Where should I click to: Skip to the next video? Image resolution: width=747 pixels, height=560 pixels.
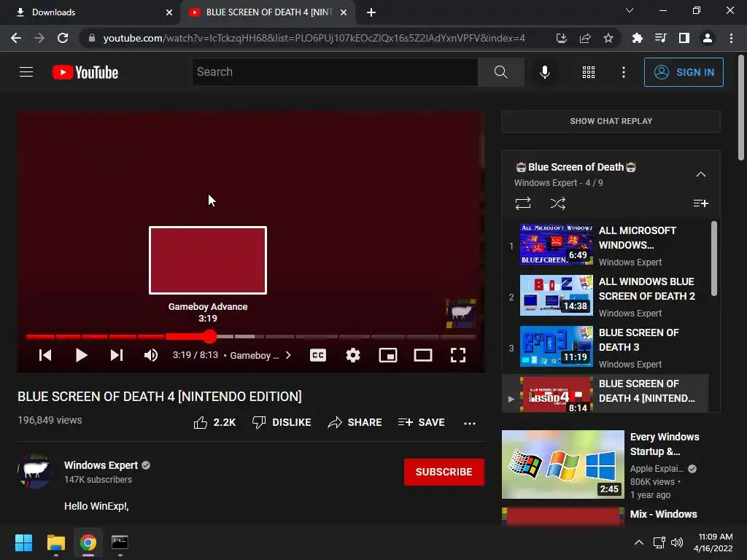(x=117, y=355)
